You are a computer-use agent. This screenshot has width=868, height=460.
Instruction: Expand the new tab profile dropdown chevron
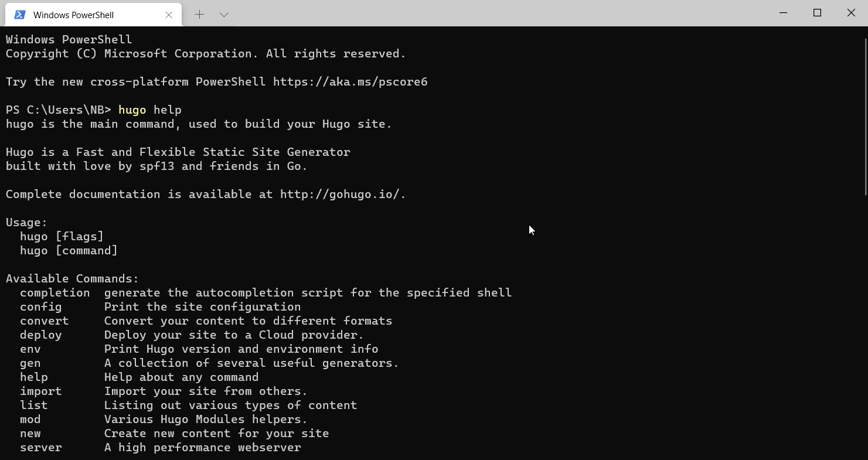tap(224, 14)
